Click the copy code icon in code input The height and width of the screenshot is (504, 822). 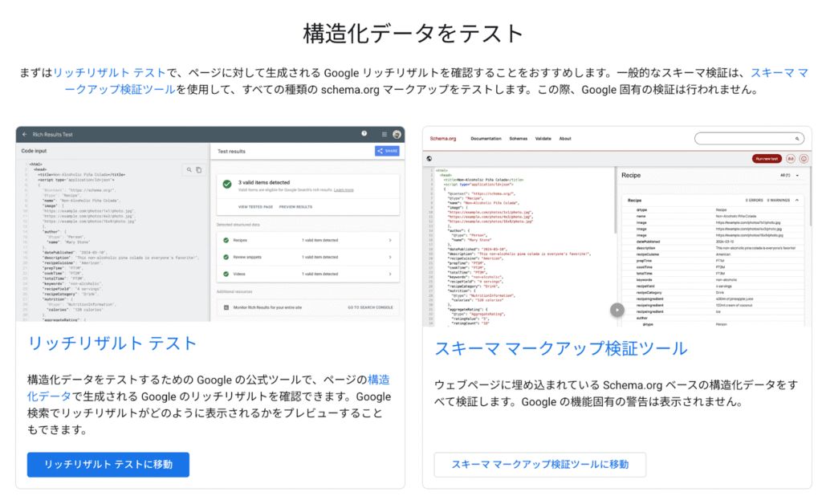tap(199, 170)
